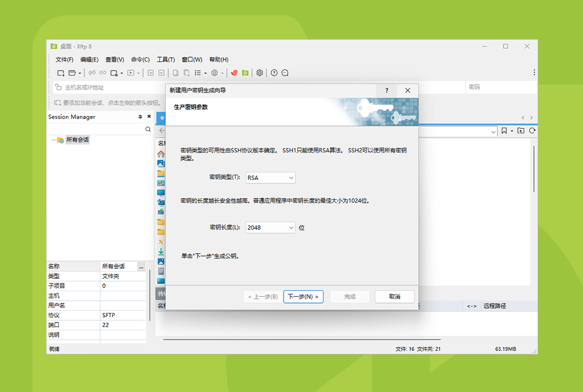The width and height of the screenshot is (583, 392).
Task: Click the help question-mark toolbar icon
Action: pos(274,73)
